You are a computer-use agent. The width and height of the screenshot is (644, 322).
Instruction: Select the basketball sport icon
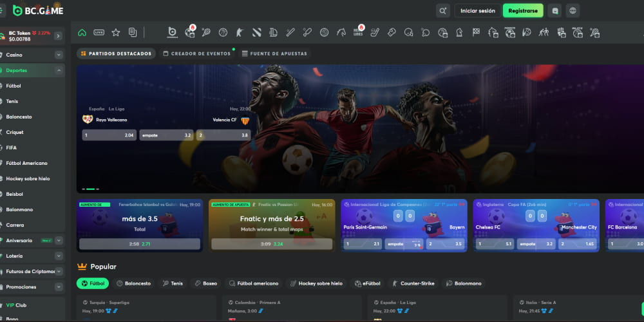[x=223, y=32]
